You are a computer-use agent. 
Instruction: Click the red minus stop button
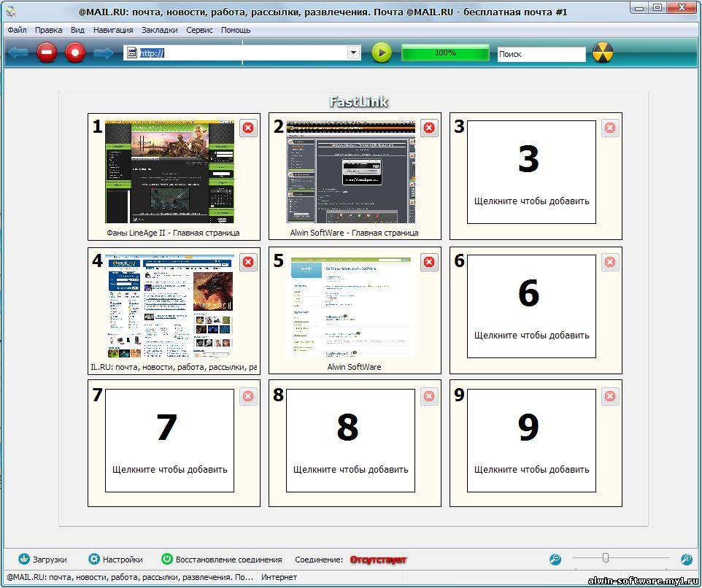pos(47,53)
